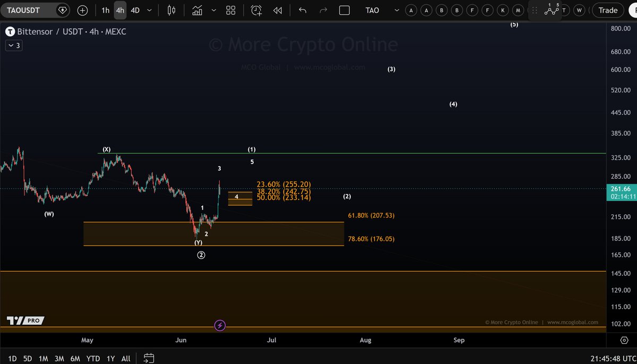Screen dimensions: 637x364
Task: Select the (X) wave label
Action: coord(107,149)
